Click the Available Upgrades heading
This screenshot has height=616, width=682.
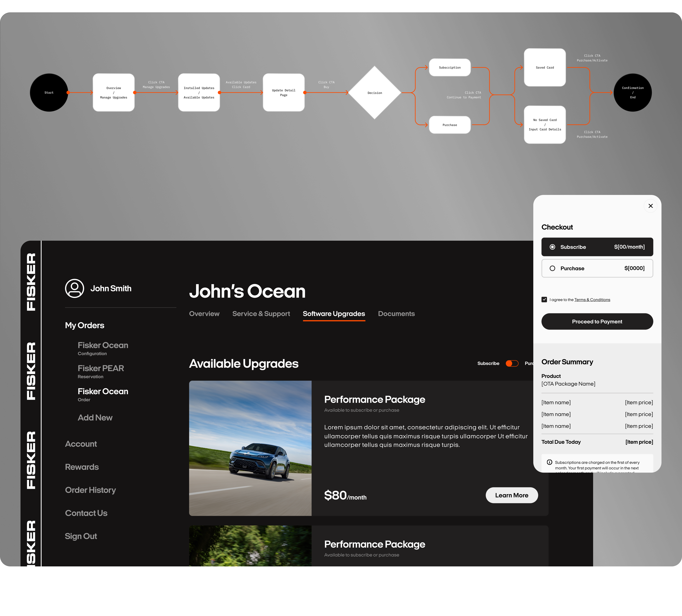coord(244,364)
